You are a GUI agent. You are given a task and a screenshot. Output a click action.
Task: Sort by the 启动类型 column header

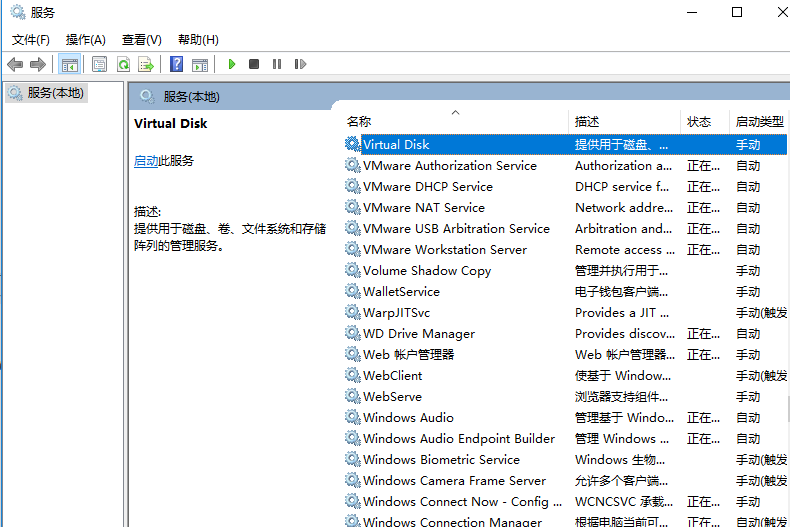coord(759,121)
